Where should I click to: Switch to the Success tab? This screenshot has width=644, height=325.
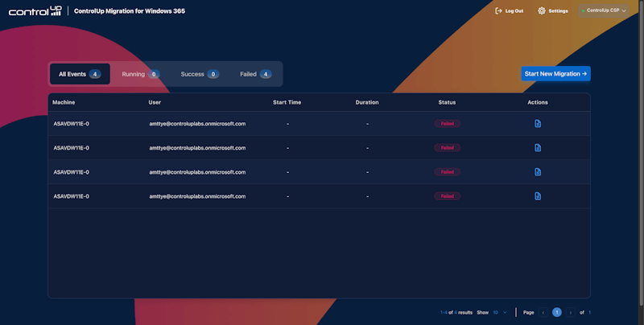click(199, 74)
